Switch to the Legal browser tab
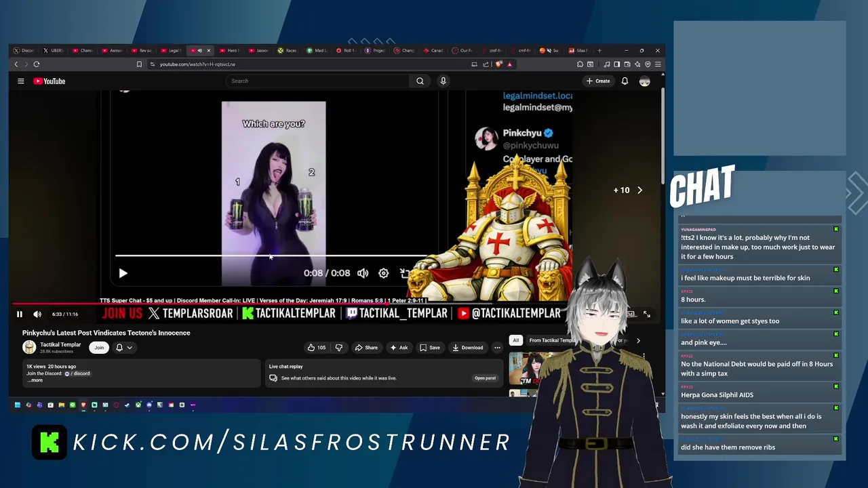Screen dimensions: 868x488 pyautogui.click(x=171, y=50)
